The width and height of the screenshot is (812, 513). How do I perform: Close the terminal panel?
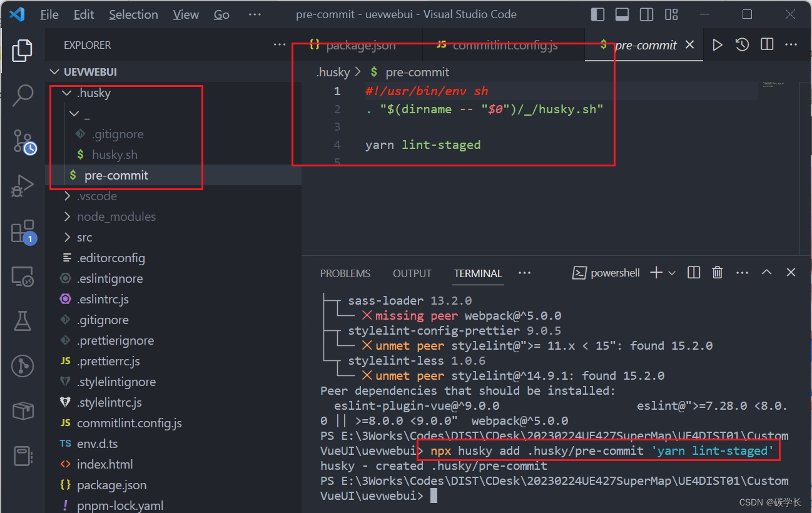click(791, 273)
